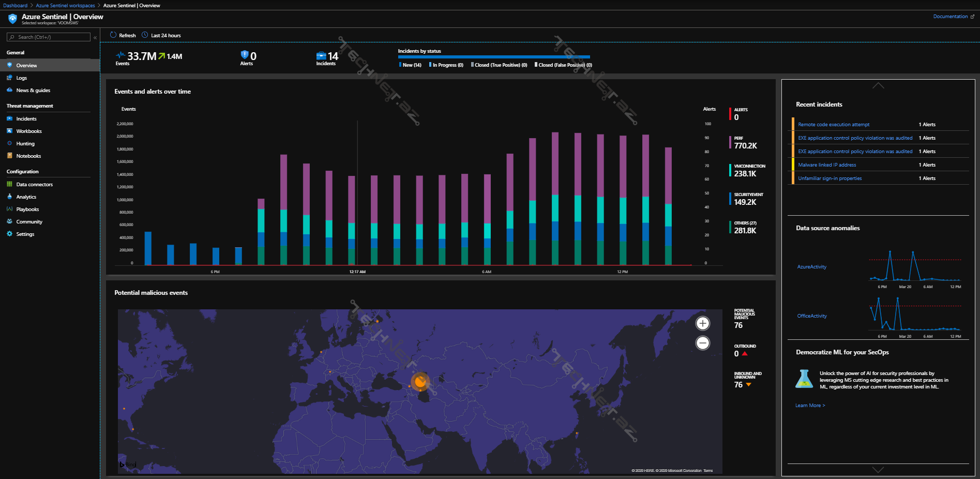Open the Documentation link
This screenshot has height=479, width=980.
point(951,17)
